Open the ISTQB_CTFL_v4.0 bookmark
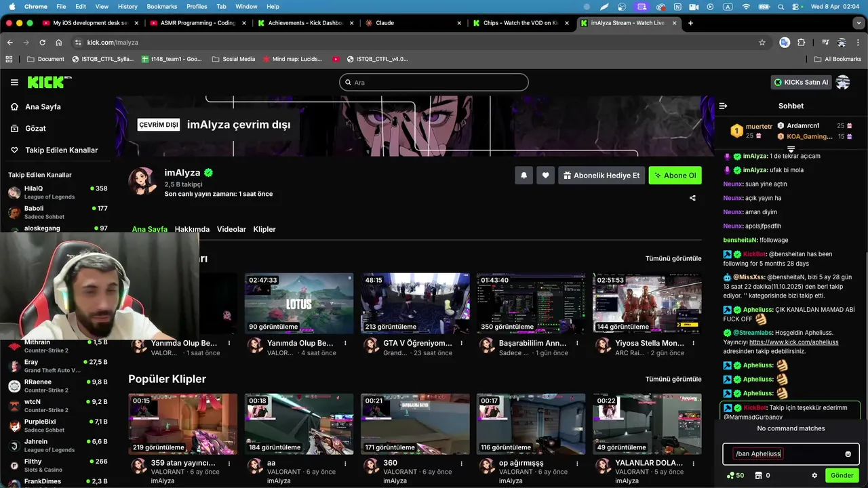 pyautogui.click(x=377, y=59)
